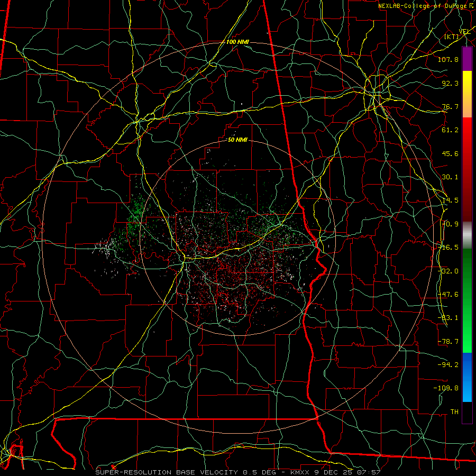Select the 14.5 velocity scale value
The width and height of the screenshot is (476, 476).
point(450,200)
